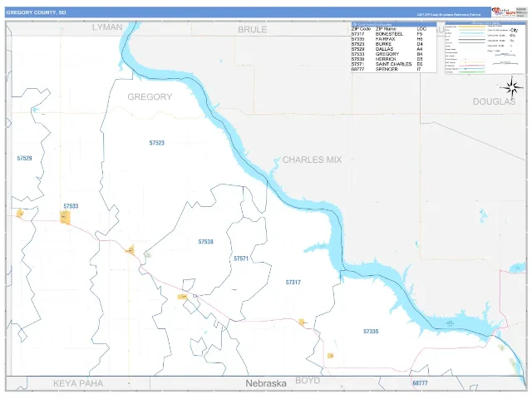Click the "ZIP Code" column header
Viewport: 532px width, 399px height.
(361, 29)
